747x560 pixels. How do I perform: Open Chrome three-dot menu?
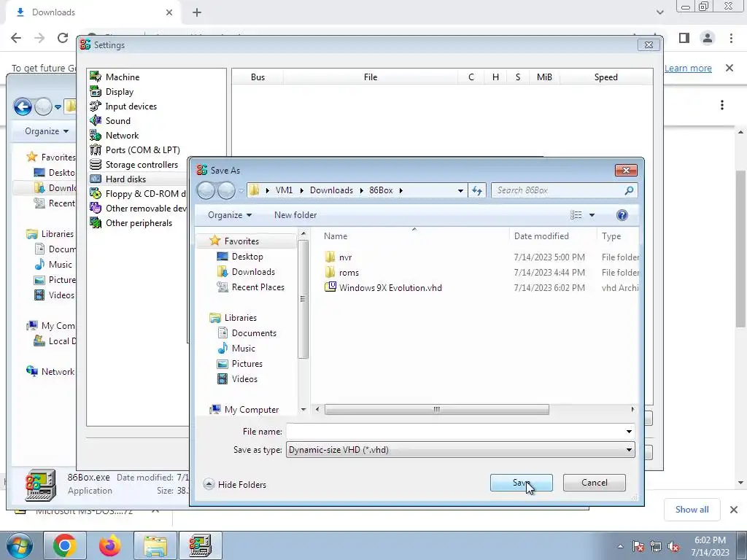[x=731, y=38]
